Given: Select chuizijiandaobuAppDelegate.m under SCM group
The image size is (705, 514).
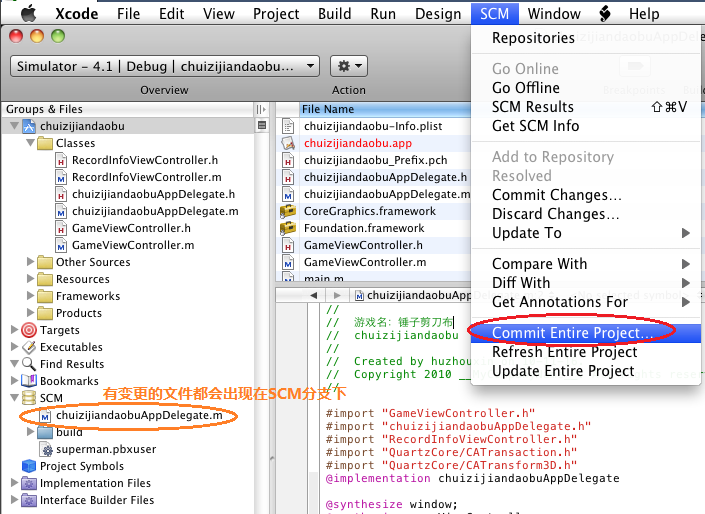Looking at the screenshot, I should coord(139,416).
